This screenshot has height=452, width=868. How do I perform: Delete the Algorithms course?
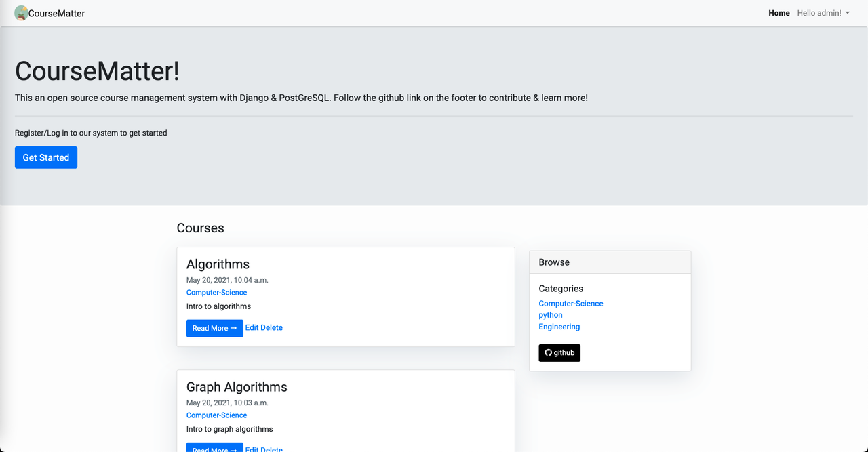tap(272, 328)
